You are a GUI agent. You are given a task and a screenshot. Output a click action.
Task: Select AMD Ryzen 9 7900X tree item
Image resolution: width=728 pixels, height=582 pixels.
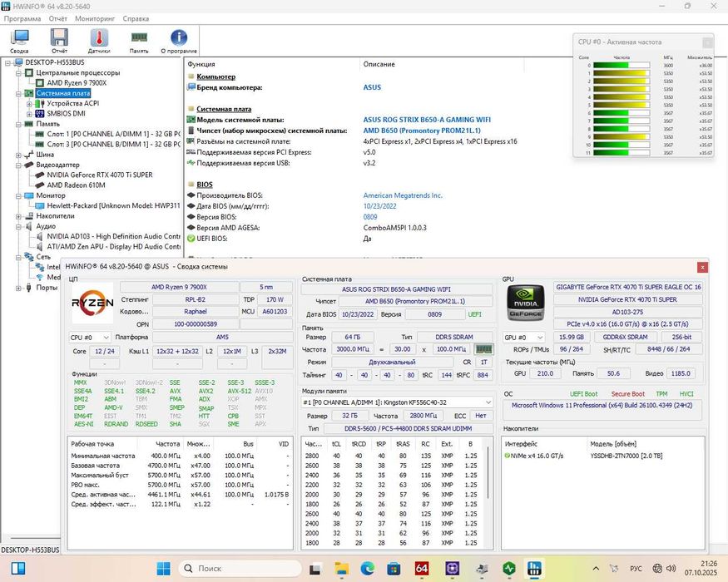77,82
